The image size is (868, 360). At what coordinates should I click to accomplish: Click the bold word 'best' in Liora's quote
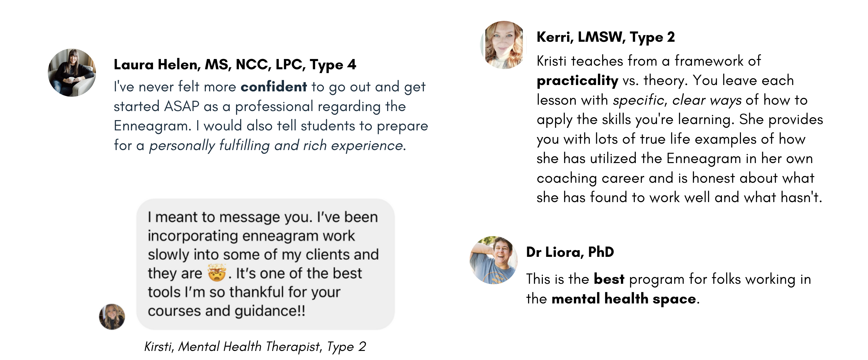(609, 279)
